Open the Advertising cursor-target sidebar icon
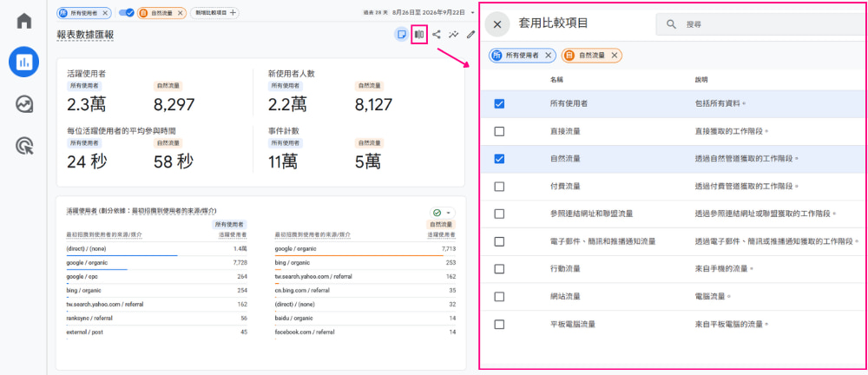The image size is (868, 375). click(x=23, y=146)
